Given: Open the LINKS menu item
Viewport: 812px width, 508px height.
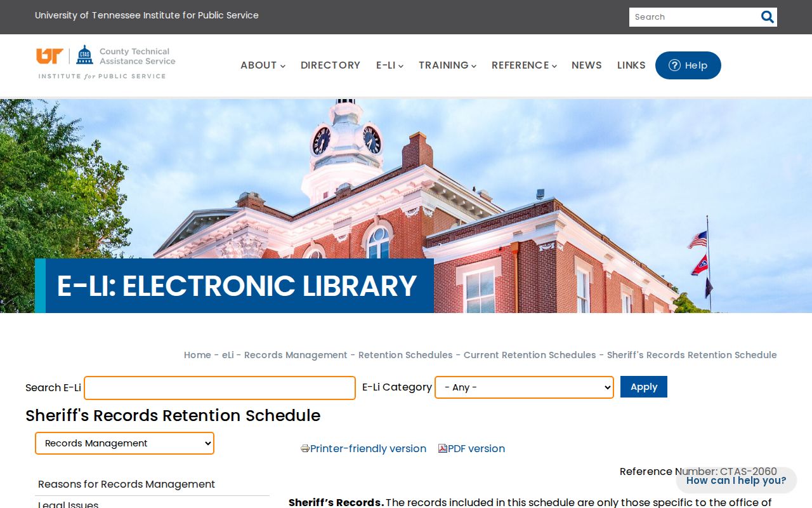Looking at the screenshot, I should (x=631, y=65).
